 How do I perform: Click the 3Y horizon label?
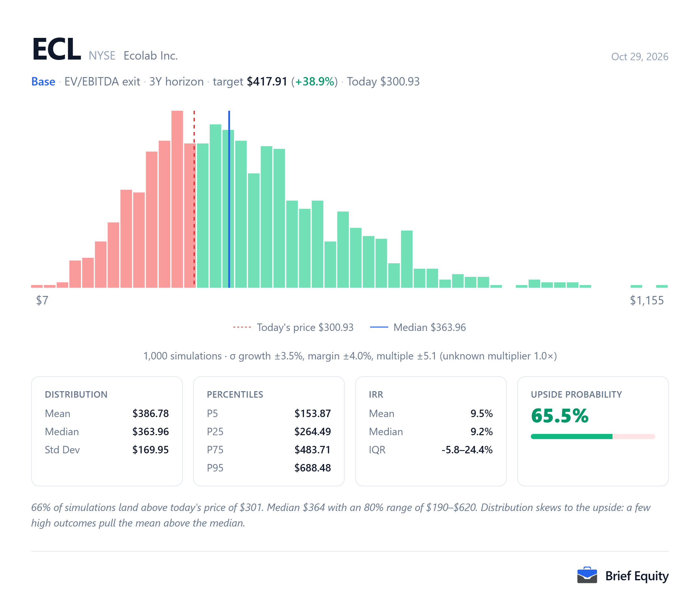pyautogui.click(x=176, y=82)
